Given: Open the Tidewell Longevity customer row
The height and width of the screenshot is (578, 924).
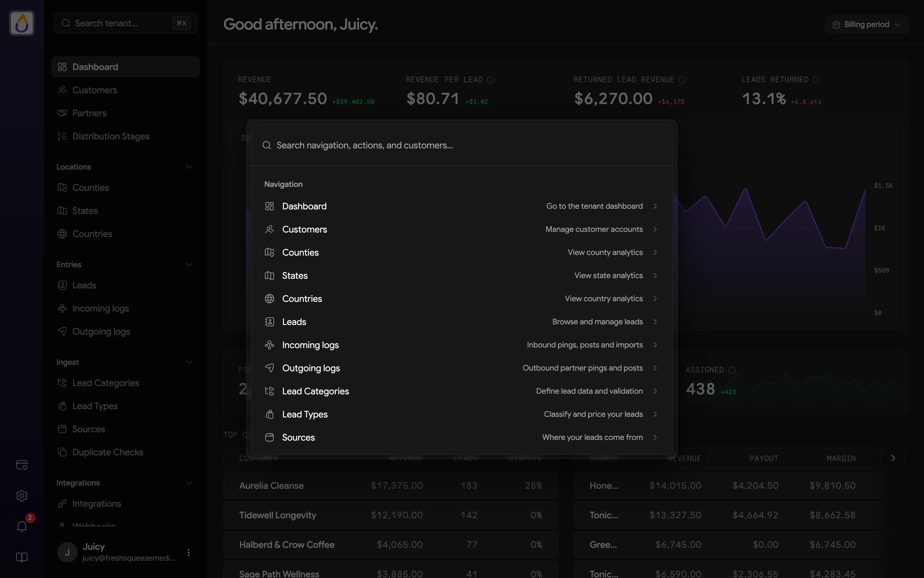Looking at the screenshot, I should (x=390, y=515).
